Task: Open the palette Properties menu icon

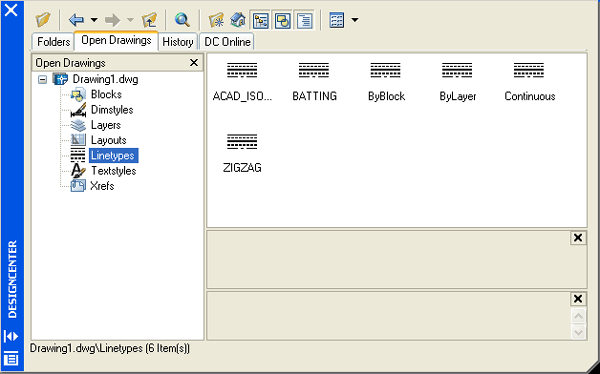Action: 11,359
